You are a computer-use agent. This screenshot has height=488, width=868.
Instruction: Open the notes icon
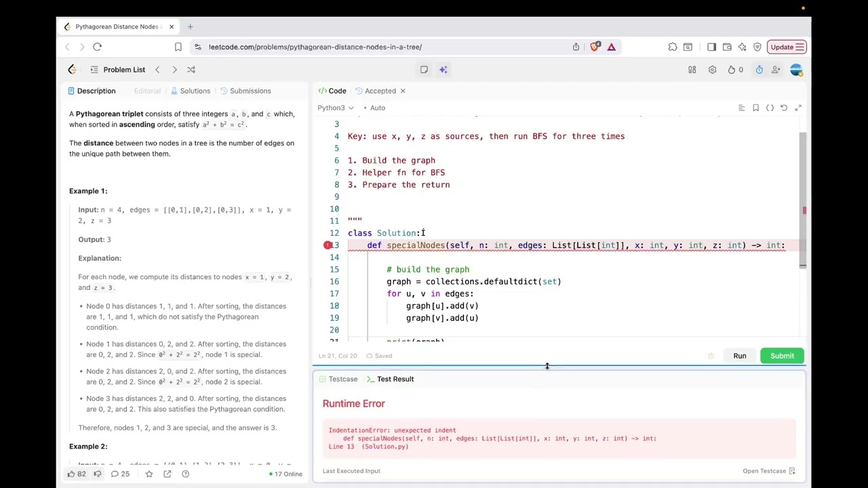click(424, 70)
